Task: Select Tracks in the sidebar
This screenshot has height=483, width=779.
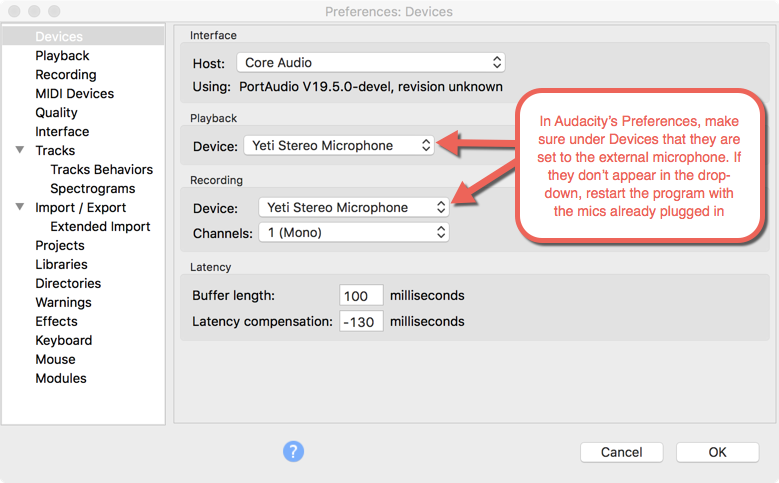Action: [x=55, y=151]
